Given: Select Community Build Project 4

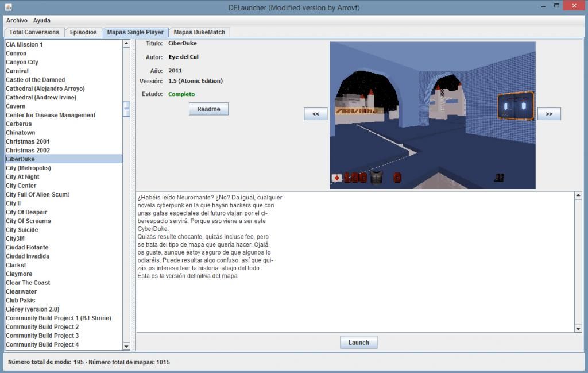Looking at the screenshot, I should coord(64,344).
